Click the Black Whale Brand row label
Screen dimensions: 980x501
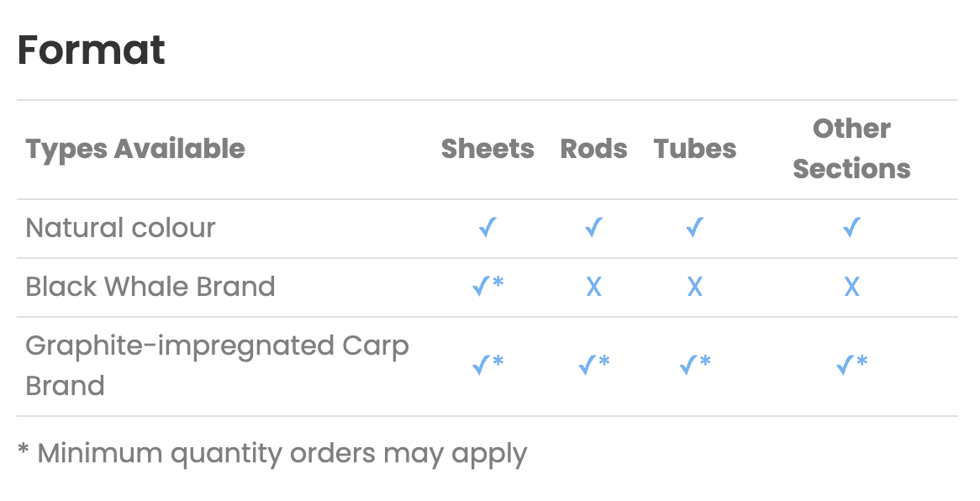point(150,287)
